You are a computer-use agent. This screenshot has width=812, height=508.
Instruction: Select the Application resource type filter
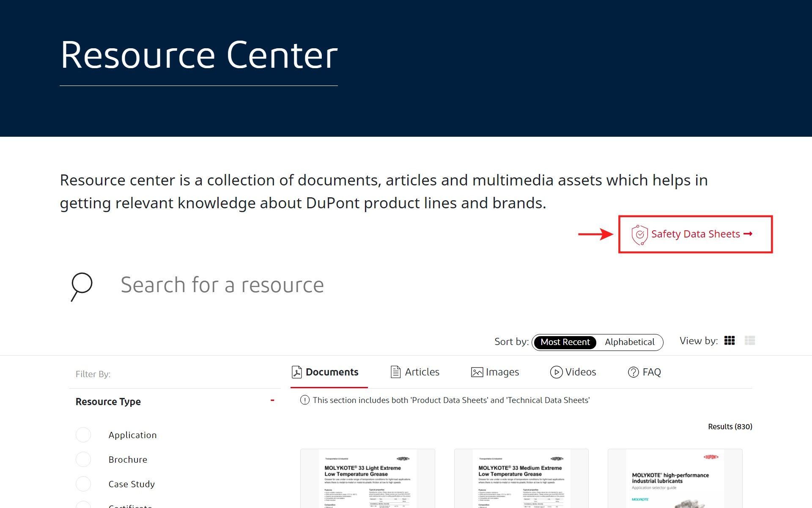(x=83, y=435)
